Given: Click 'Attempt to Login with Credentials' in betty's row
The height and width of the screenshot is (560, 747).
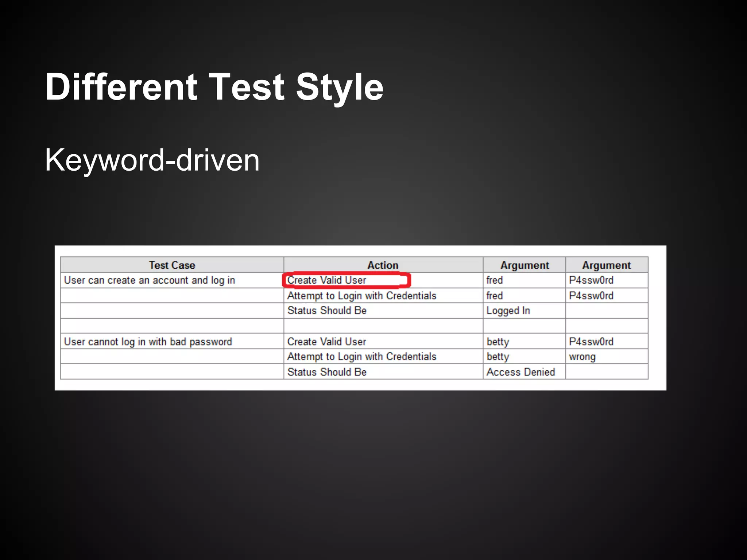Looking at the screenshot, I should coord(361,357).
